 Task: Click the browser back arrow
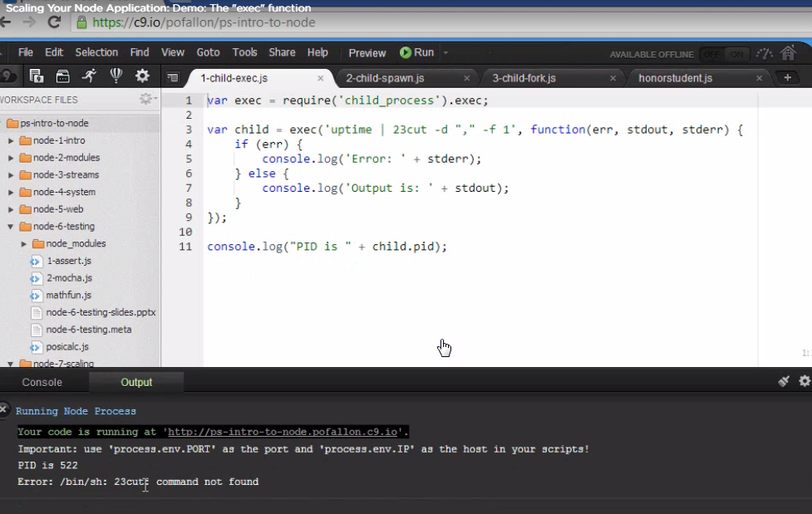coord(6,22)
